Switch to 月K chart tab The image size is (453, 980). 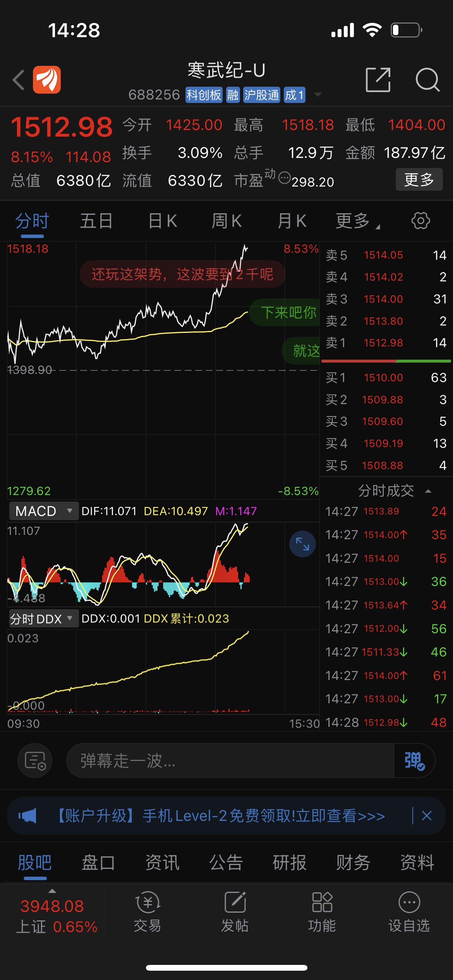[x=292, y=221]
